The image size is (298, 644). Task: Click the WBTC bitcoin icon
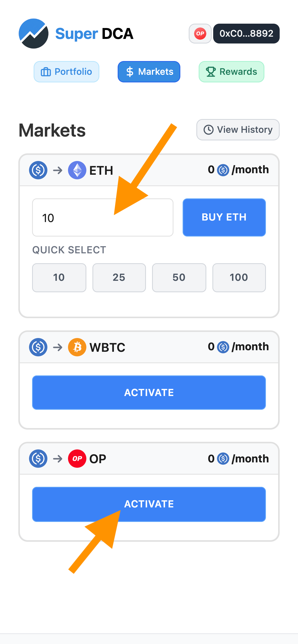(77, 347)
